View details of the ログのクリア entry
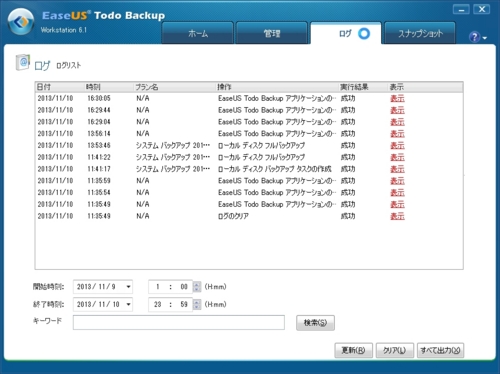The width and height of the screenshot is (500, 374). pos(397,216)
